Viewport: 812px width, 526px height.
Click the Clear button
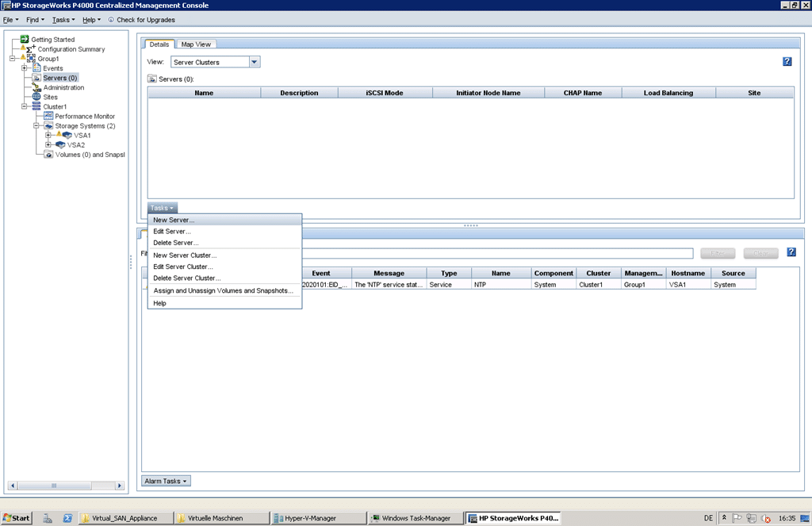760,253
